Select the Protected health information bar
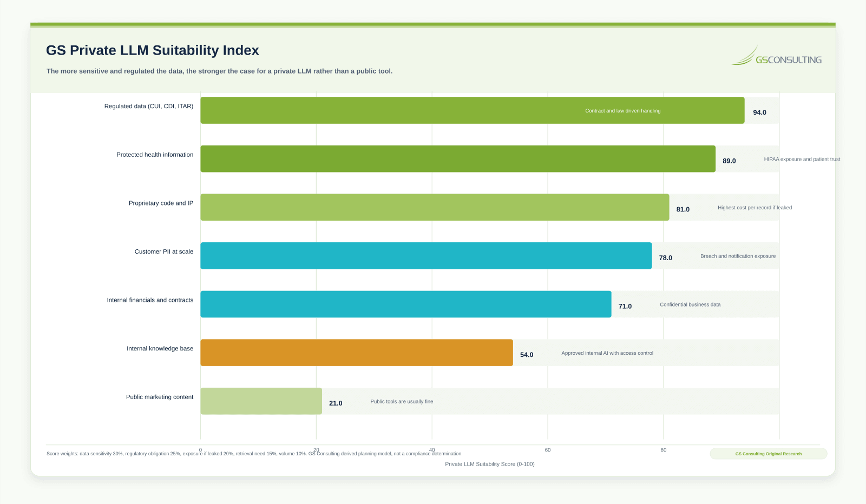Viewport: 866px width, 504px height. tap(458, 159)
